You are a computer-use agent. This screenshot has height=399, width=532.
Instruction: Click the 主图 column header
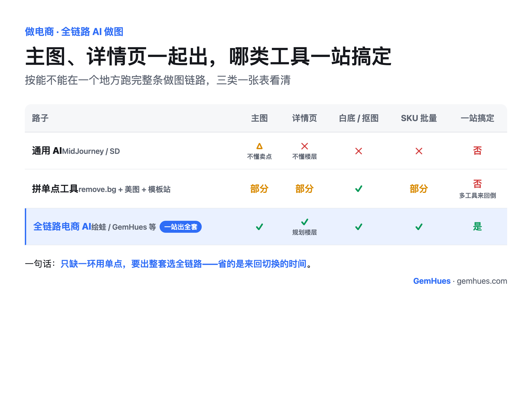coord(259,118)
